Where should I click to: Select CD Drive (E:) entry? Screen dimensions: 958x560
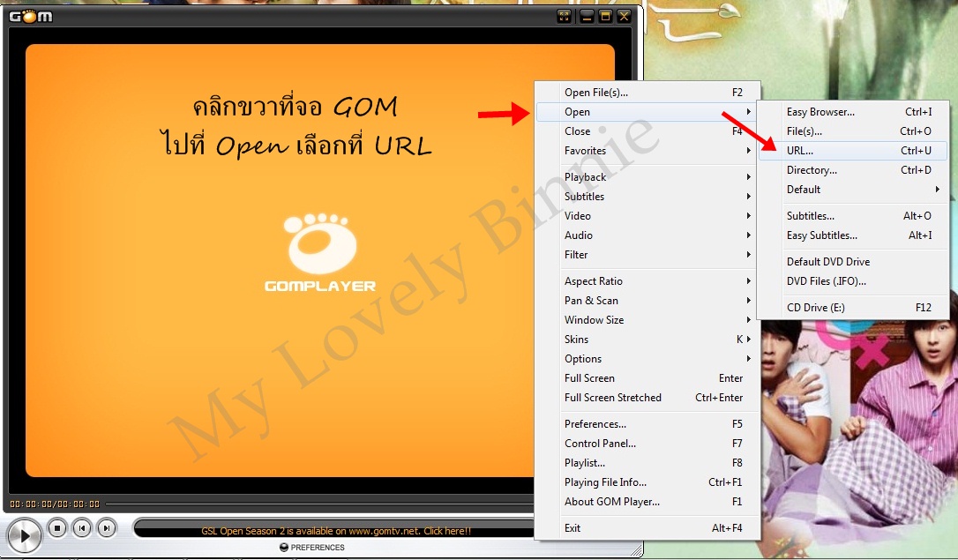pyautogui.click(x=853, y=308)
